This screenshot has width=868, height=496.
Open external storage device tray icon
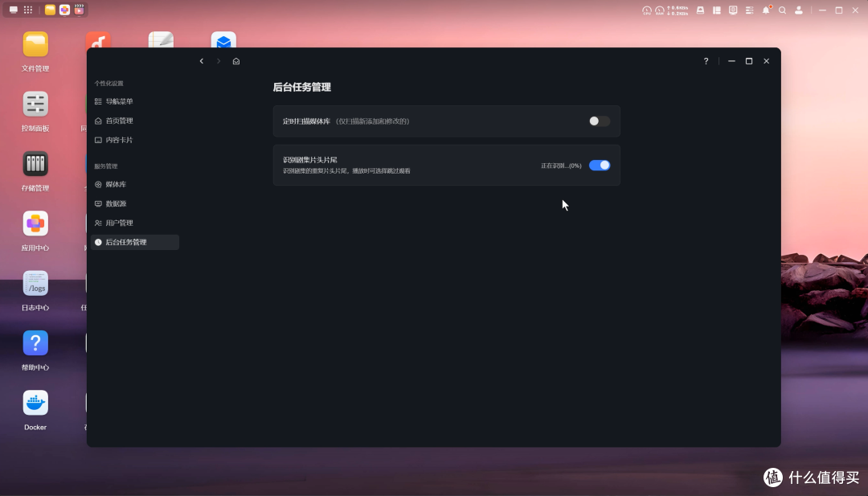[x=700, y=10]
